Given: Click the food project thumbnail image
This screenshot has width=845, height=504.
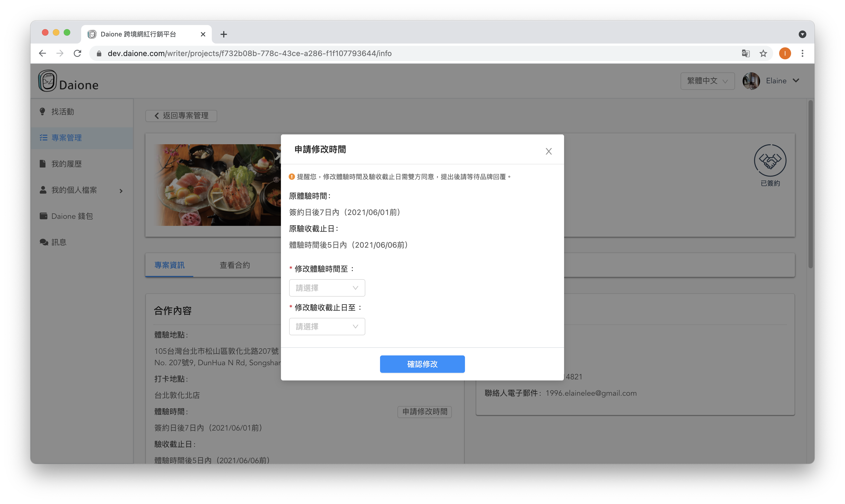Looking at the screenshot, I should pos(218,185).
